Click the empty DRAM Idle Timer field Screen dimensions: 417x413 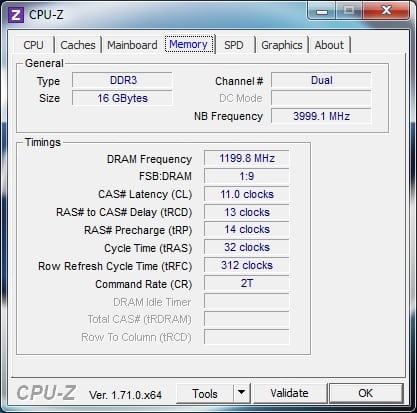pyautogui.click(x=247, y=301)
